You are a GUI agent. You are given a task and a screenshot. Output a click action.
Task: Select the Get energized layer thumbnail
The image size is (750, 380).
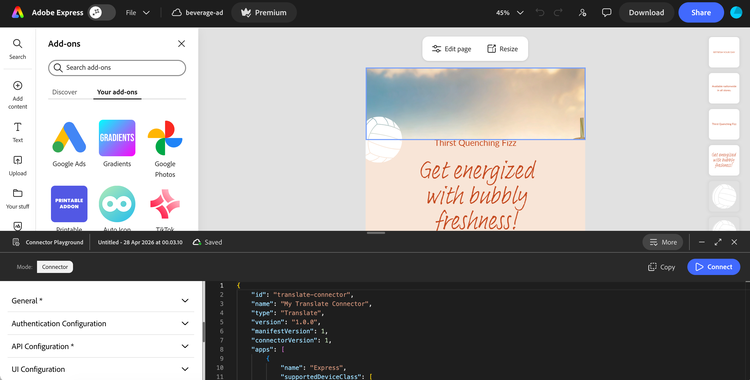[x=724, y=160]
